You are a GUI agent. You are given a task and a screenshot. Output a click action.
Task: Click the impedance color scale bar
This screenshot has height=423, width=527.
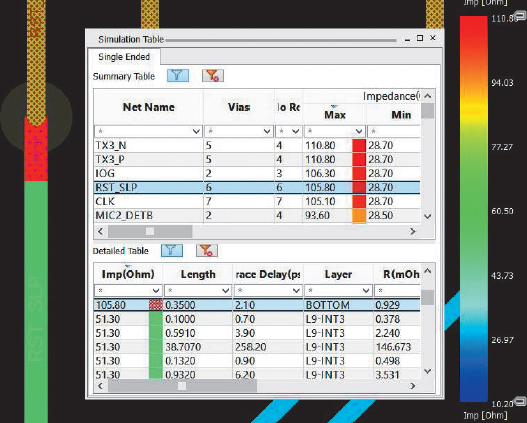coord(474,209)
